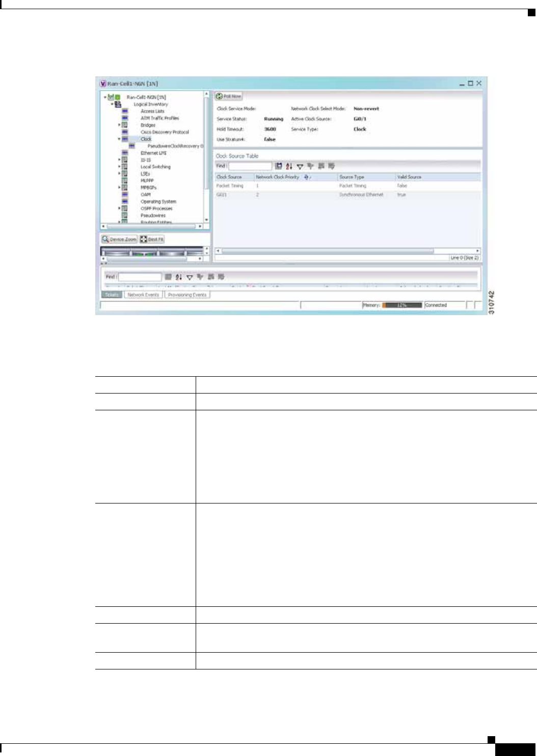Select the Gi0/1 clock source row

(x=347, y=195)
